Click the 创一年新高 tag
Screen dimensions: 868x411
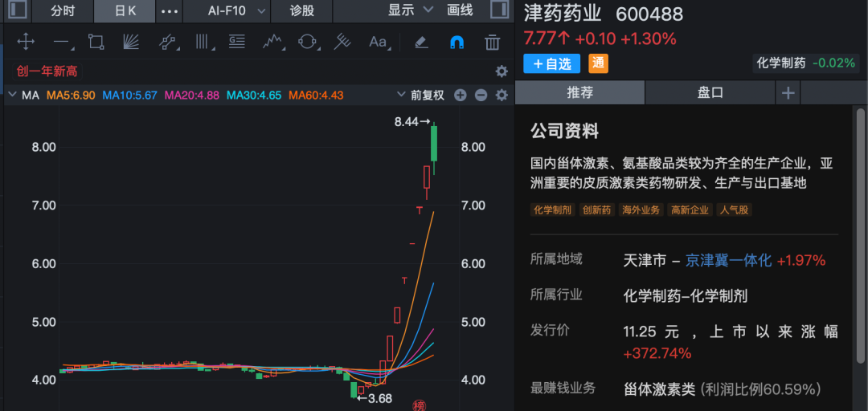click(x=47, y=71)
